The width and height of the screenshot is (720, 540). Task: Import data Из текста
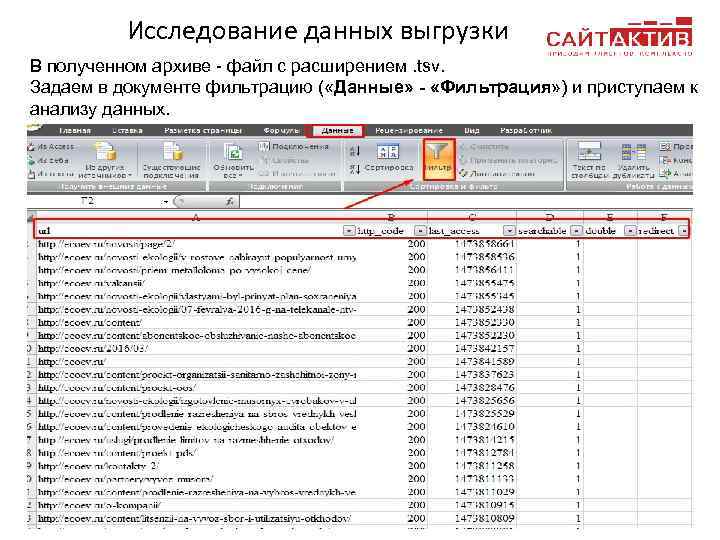pyautogui.click(x=51, y=174)
